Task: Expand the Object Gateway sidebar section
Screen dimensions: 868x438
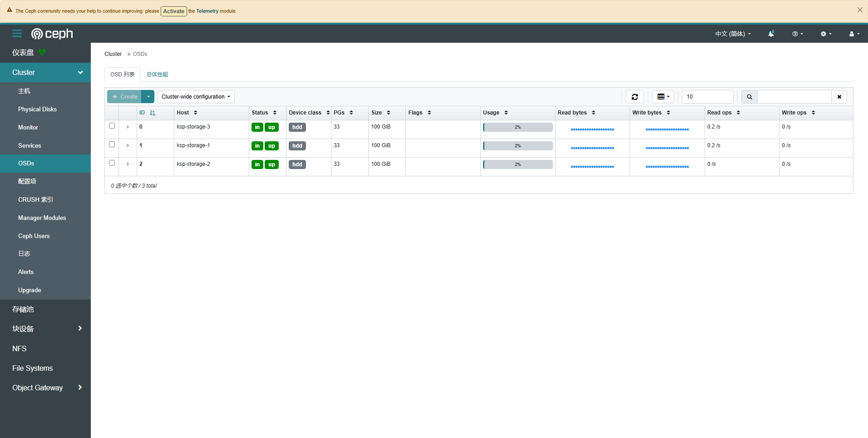Action: tap(45, 388)
